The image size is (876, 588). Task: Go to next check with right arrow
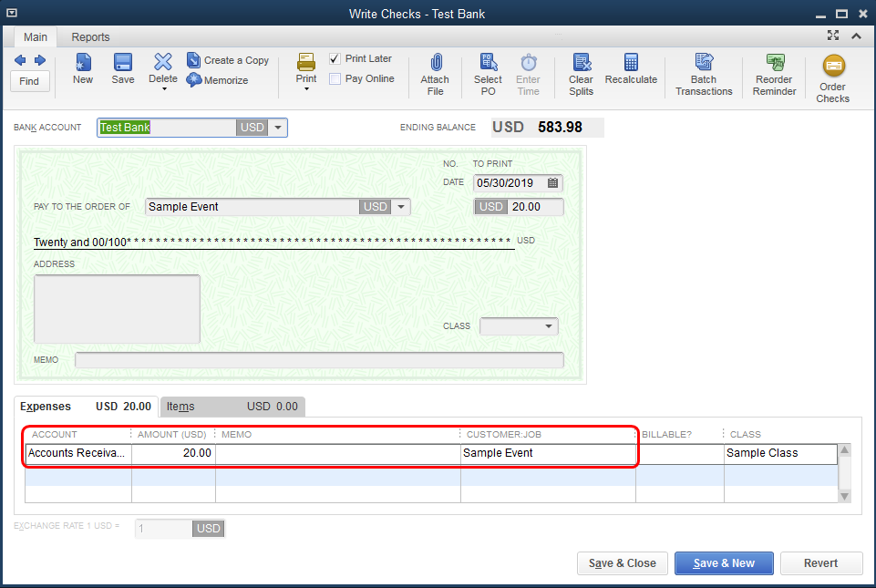pos(40,60)
